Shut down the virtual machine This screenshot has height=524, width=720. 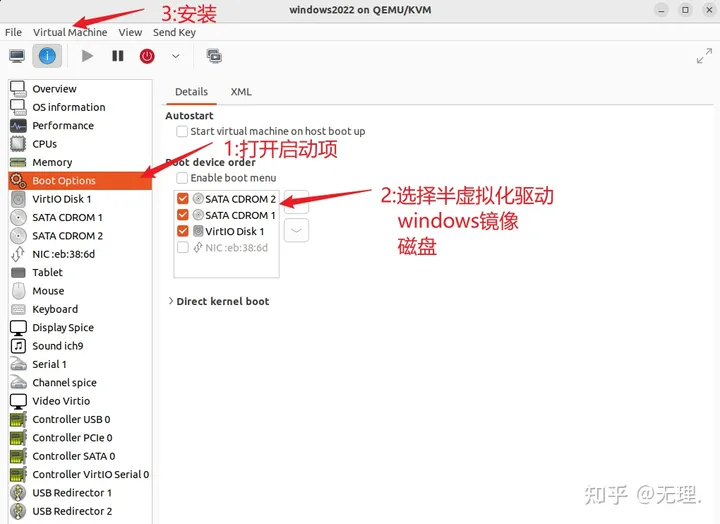pos(147,56)
